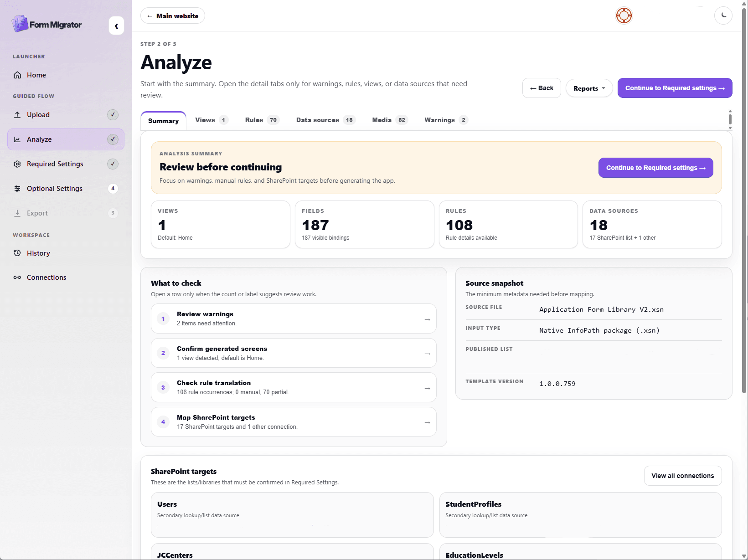Open Confirm generated screens row

click(294, 353)
